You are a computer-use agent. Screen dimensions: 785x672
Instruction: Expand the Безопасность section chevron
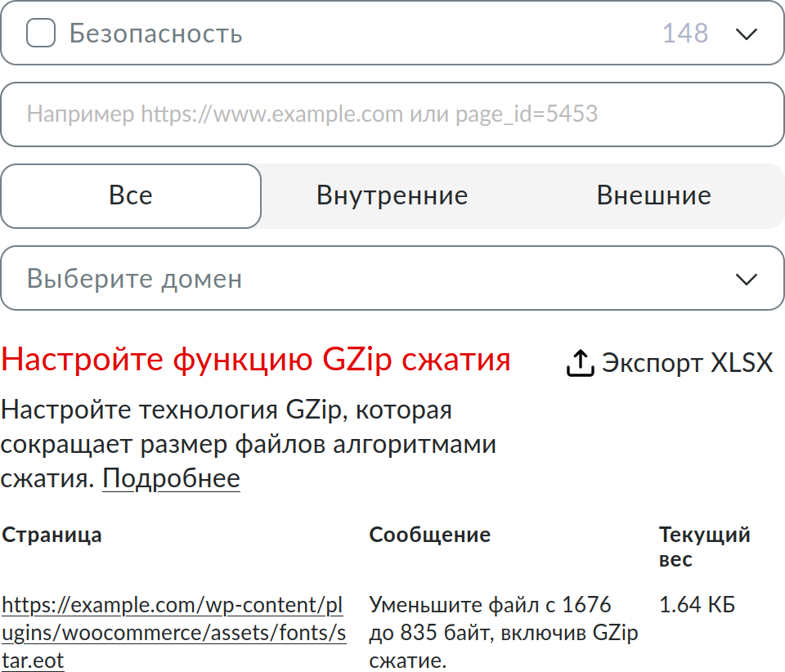(746, 34)
